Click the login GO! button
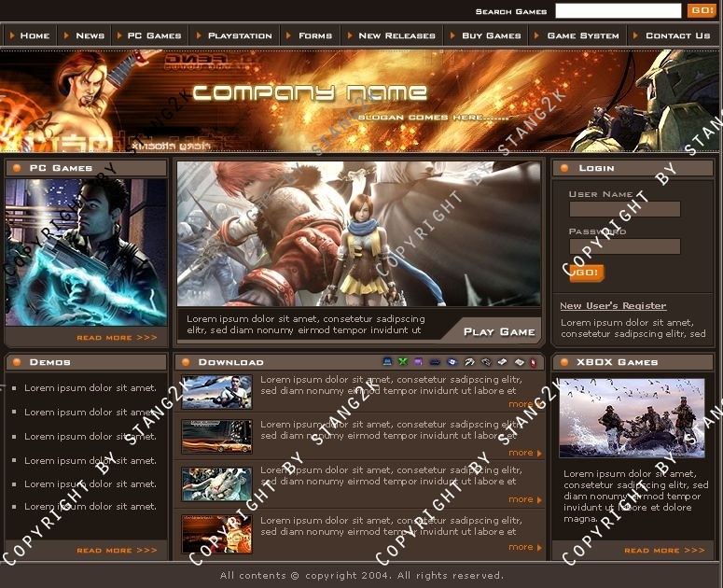This screenshot has height=588, width=723. 587,273
